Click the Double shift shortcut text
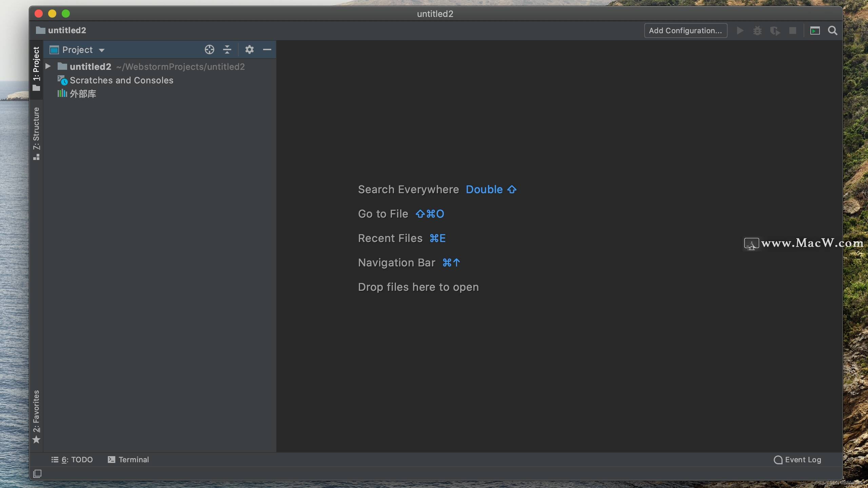Viewport: 868px width, 488px height. (x=491, y=189)
